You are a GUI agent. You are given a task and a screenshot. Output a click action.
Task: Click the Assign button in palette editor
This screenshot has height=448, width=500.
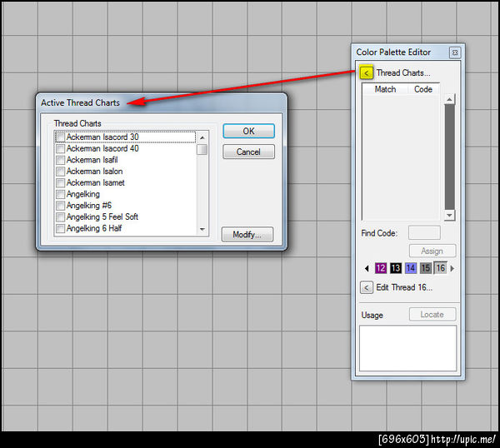[x=432, y=251]
